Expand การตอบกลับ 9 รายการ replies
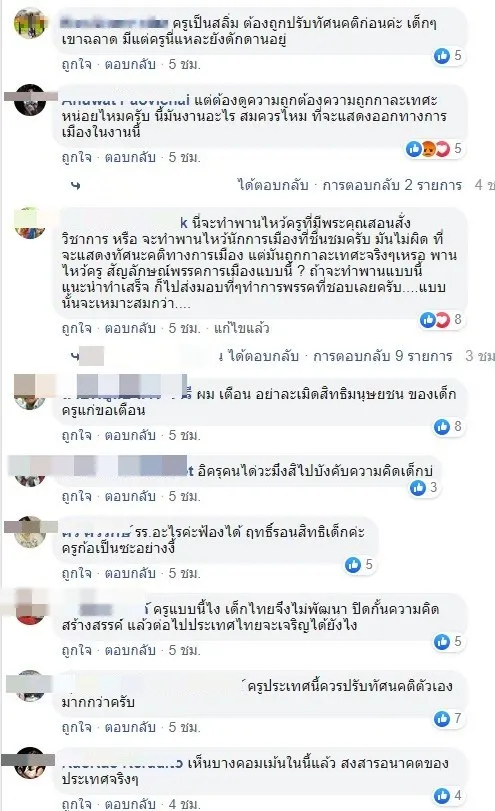 [x=382, y=356]
